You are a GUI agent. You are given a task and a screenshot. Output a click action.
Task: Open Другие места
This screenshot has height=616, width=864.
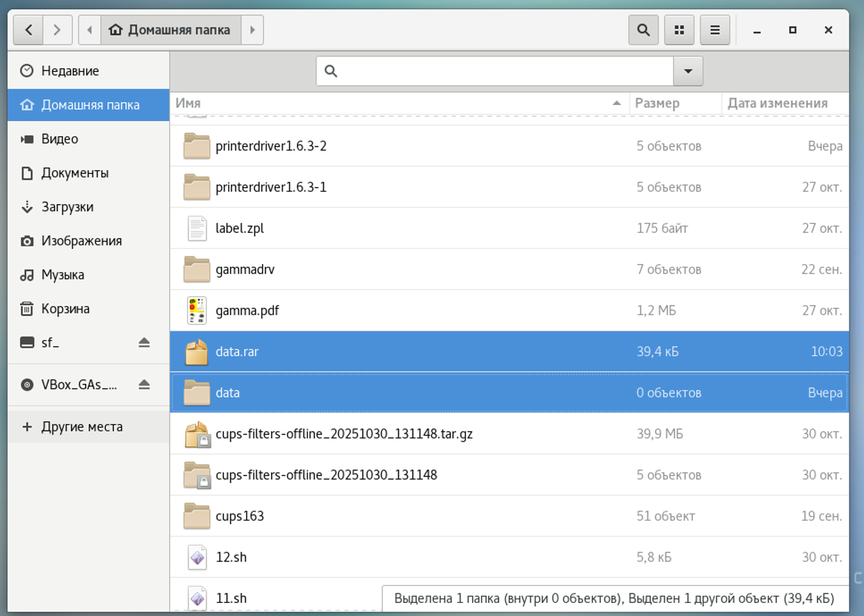(x=82, y=427)
